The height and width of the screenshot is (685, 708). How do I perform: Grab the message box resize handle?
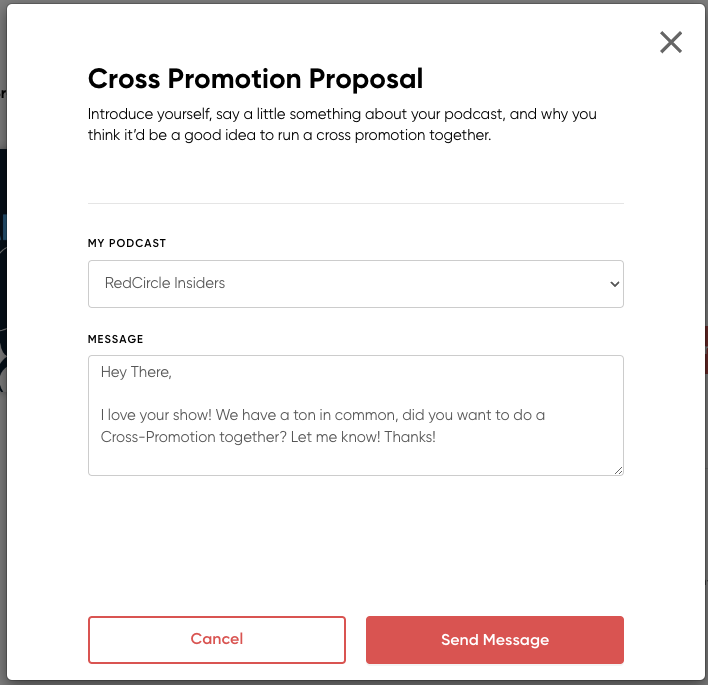click(618, 469)
